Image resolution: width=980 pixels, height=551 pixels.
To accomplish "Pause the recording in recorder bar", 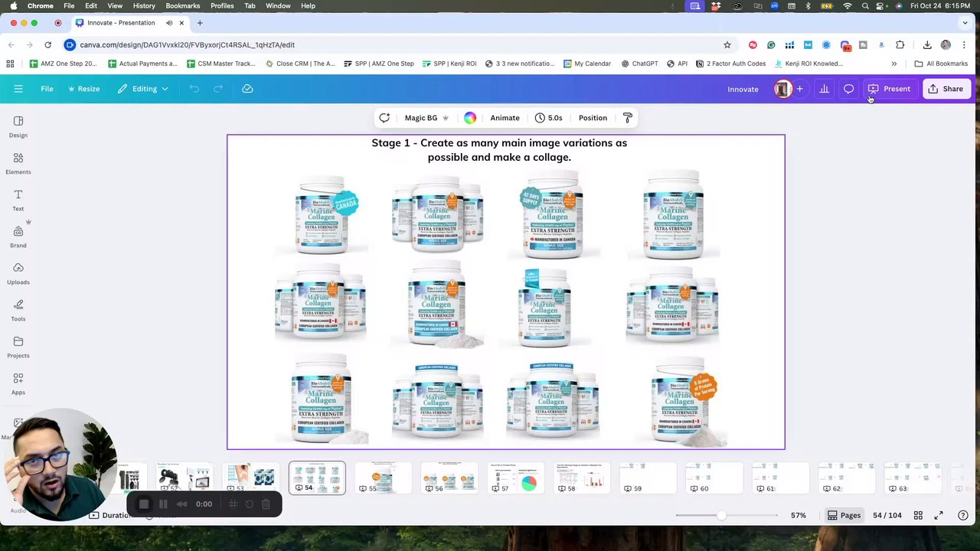I will 163,504.
